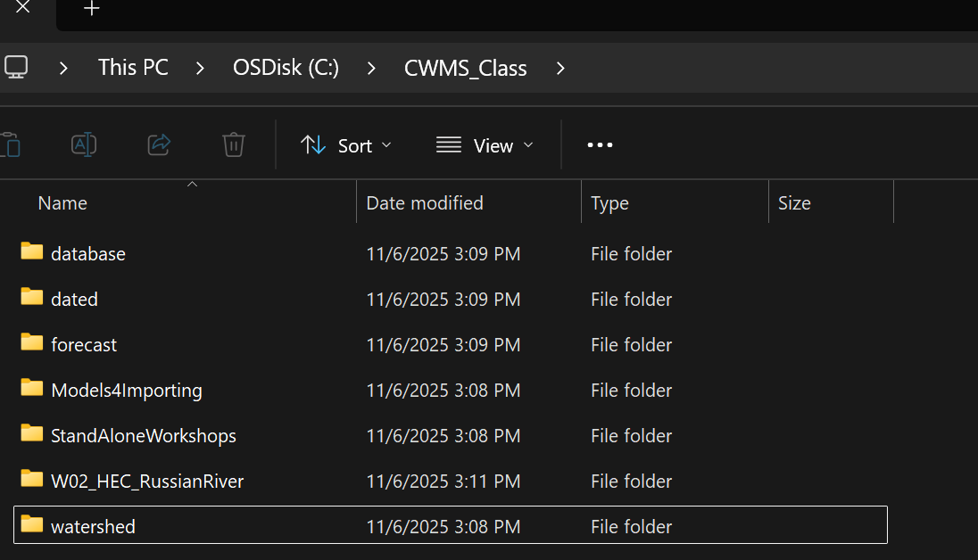Image resolution: width=978 pixels, height=560 pixels.
Task: Select the StandAloneWorkshops folder
Action: 144,436
